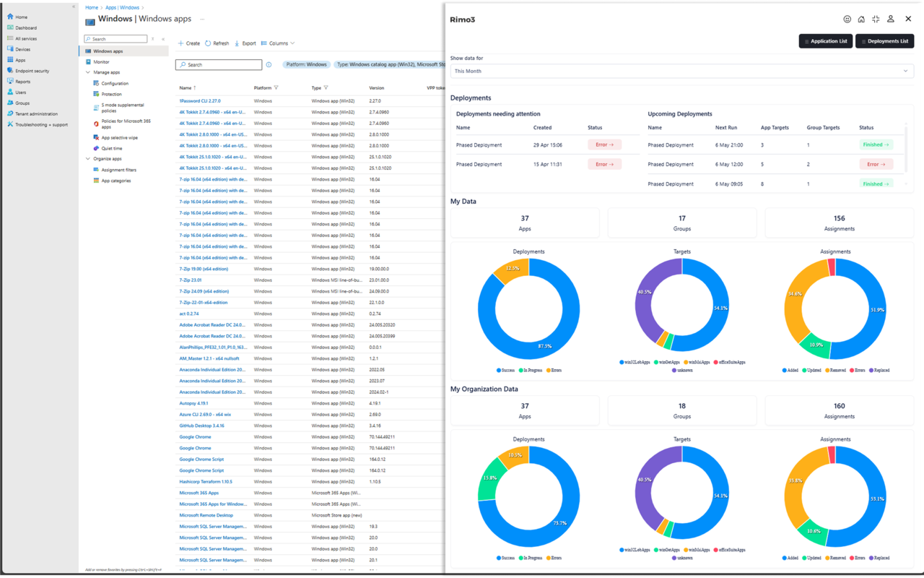Click the Application List button
924x578 pixels.
[x=826, y=41]
